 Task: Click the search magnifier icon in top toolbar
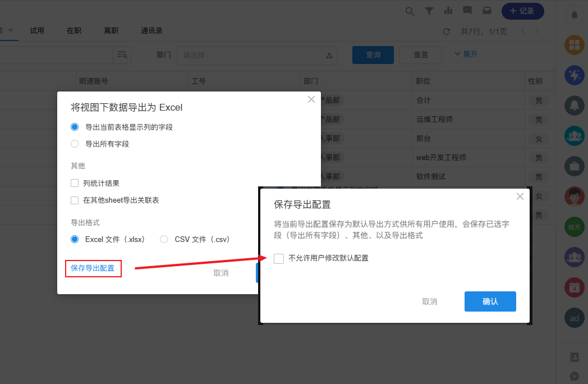tap(410, 11)
